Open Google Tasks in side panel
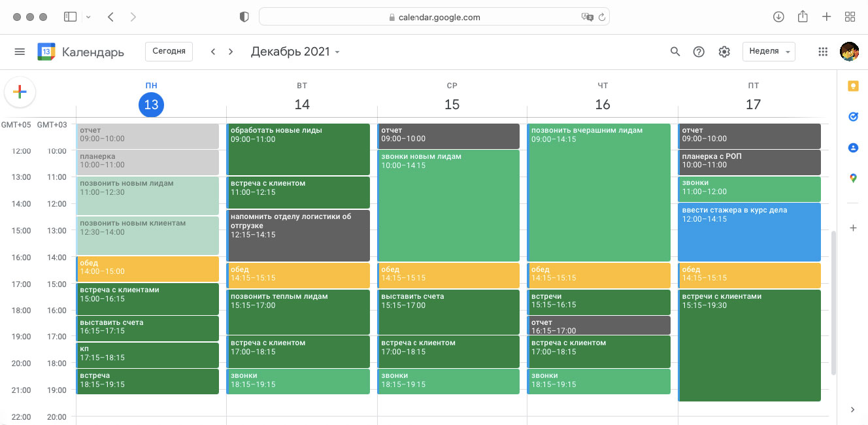 click(852, 117)
